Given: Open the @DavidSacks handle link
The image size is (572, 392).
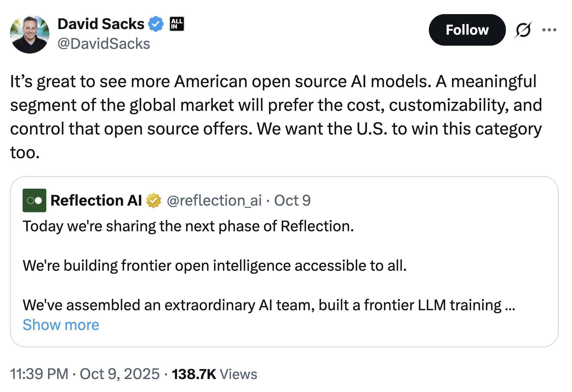Looking at the screenshot, I should (104, 44).
